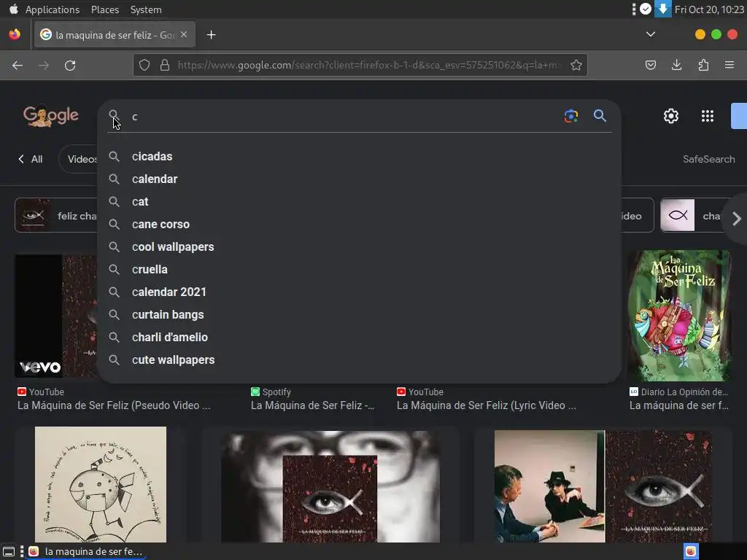This screenshot has height=560, width=747.
Task: Click the Google doodle logo
Action: [50, 116]
